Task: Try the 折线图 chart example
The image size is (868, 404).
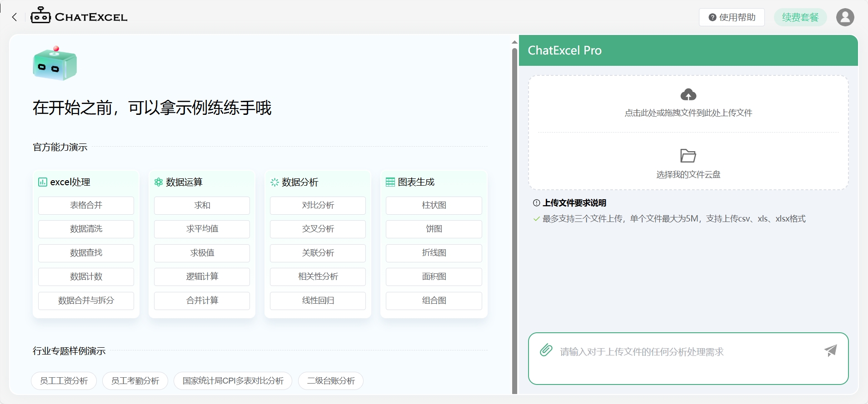Action: coord(434,253)
